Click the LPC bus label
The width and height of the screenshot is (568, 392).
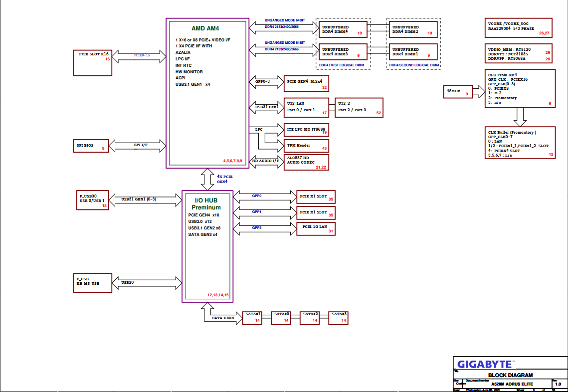click(x=259, y=129)
